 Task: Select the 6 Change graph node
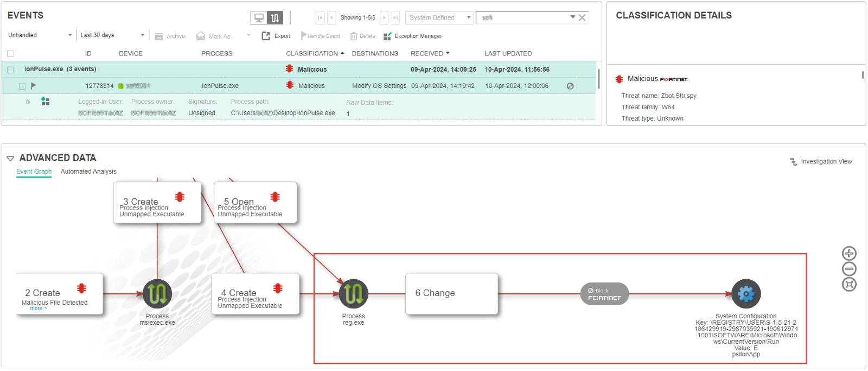(x=452, y=294)
